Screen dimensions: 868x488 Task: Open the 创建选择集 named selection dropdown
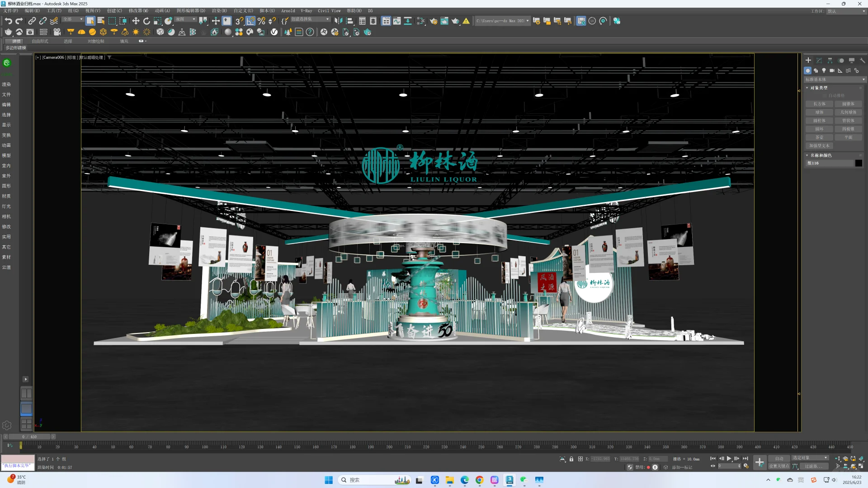(x=310, y=19)
